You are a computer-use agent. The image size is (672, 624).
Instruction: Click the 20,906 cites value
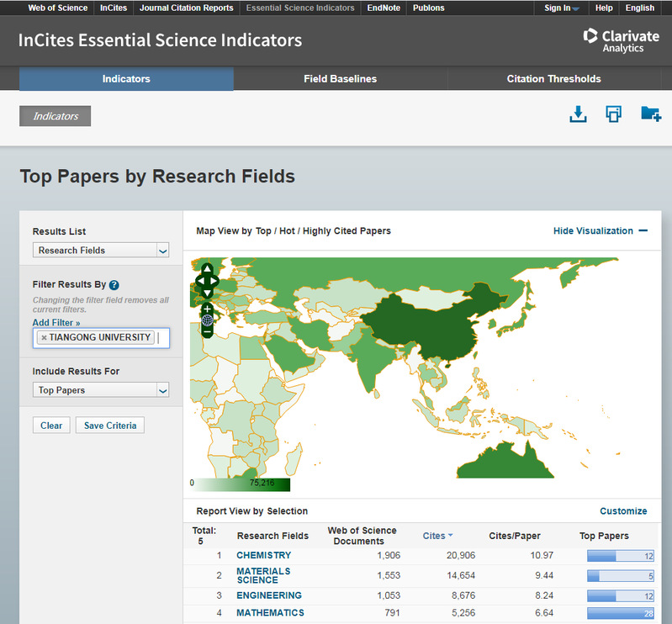pyautogui.click(x=461, y=555)
